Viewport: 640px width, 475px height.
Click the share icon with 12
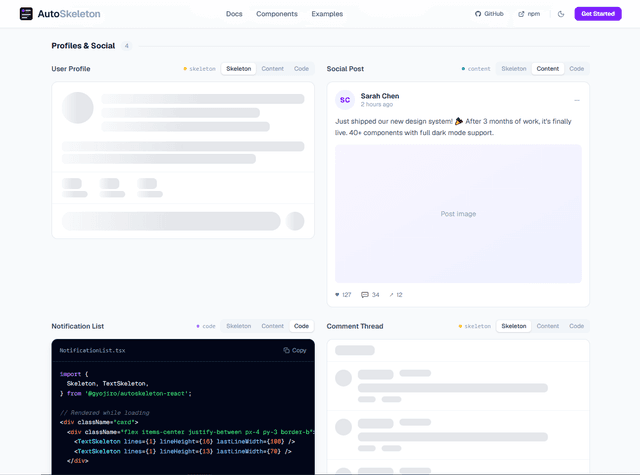(x=391, y=295)
